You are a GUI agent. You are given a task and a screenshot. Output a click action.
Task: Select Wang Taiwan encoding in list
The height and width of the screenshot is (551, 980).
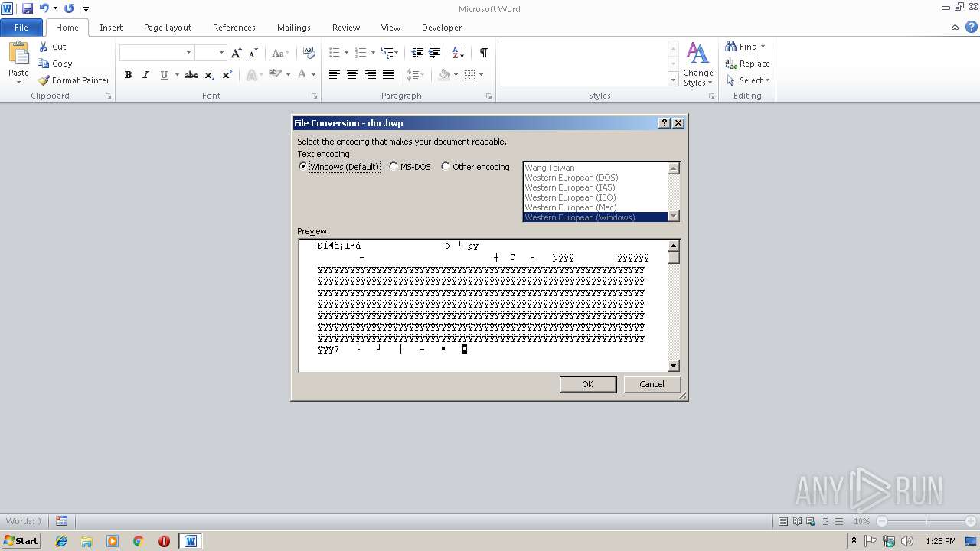pos(550,168)
